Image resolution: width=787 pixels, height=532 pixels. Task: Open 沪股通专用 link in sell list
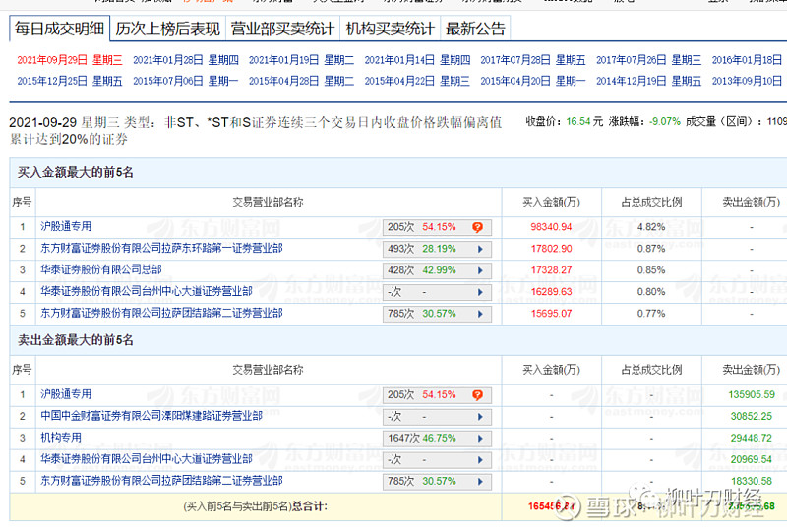tap(66, 394)
